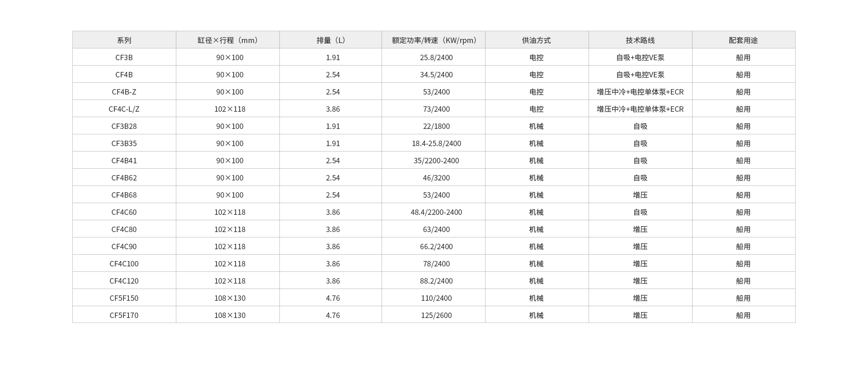Click the CF5F150 model cell
Viewport: 868px width, 370px height.
tap(124, 298)
